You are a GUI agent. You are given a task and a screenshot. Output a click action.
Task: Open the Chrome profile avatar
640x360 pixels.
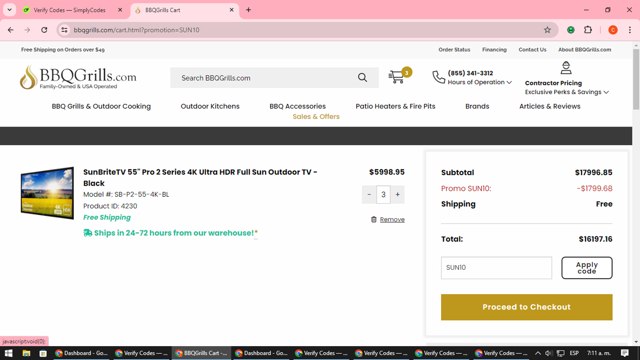(x=613, y=30)
